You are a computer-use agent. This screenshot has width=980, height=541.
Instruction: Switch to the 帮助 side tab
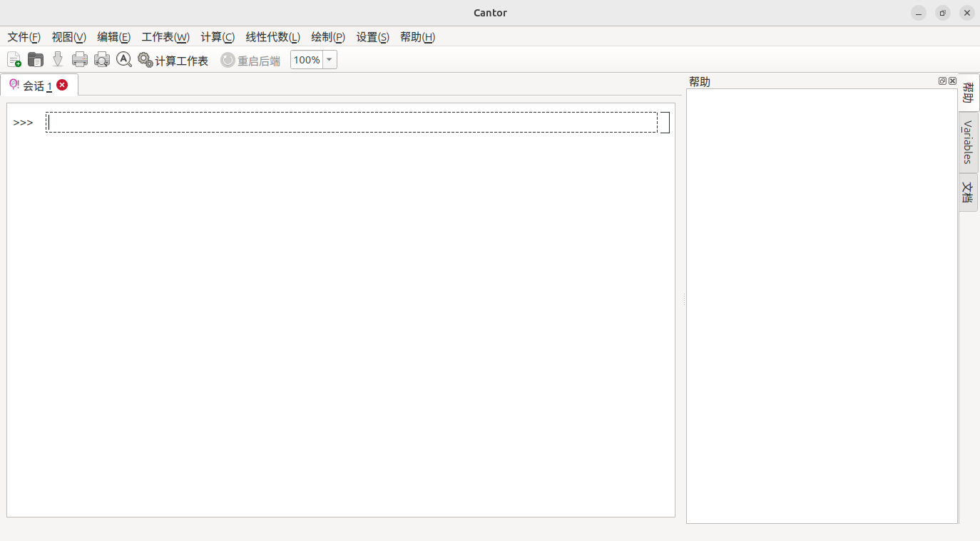tap(969, 93)
